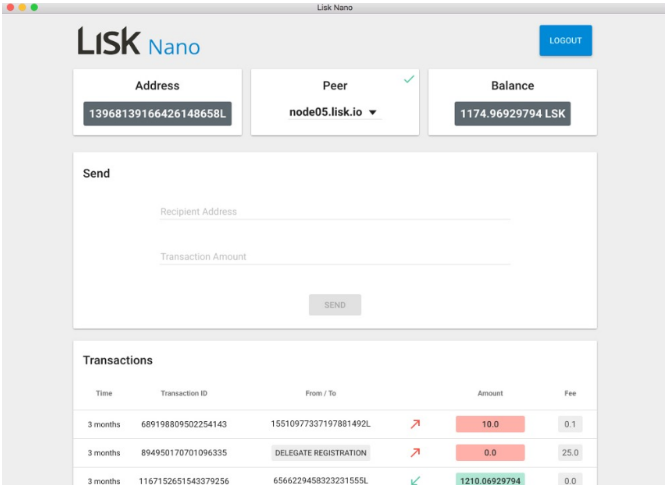The width and height of the screenshot is (670, 489).
Task: Click the Transactions heading
Action: (118, 360)
